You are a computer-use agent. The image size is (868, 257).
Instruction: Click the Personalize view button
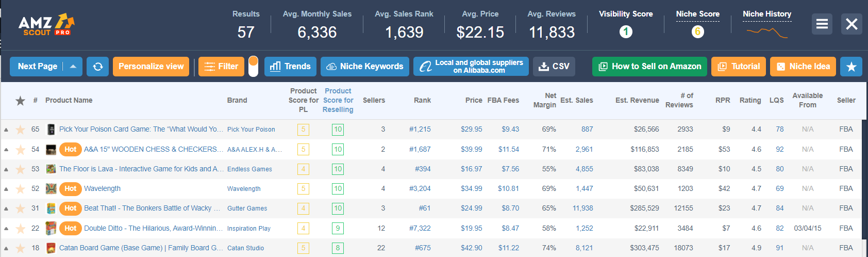point(151,67)
